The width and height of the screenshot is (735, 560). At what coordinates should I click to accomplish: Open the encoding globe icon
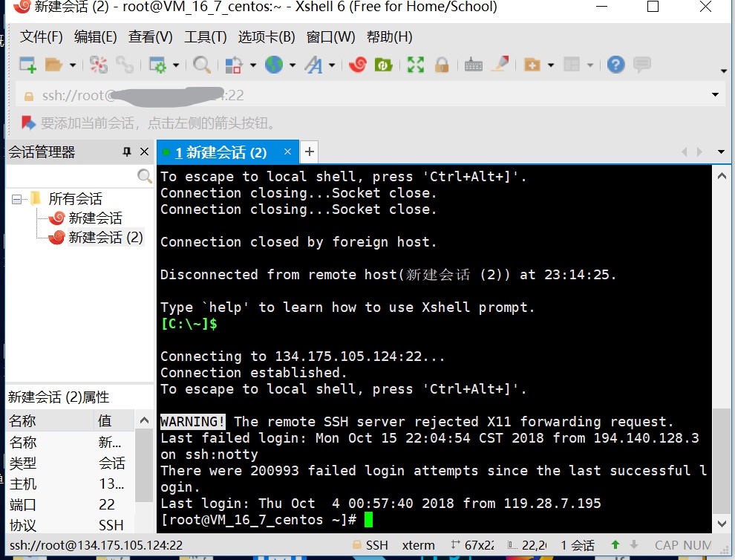click(274, 65)
